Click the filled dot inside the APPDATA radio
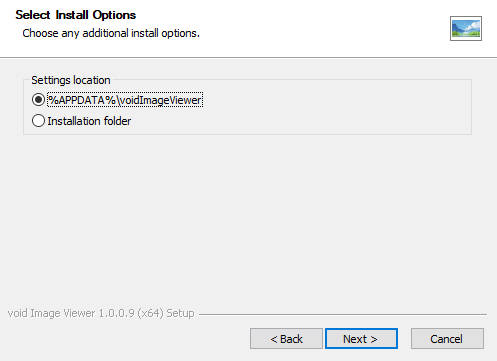This screenshot has width=497, height=361. [x=38, y=100]
